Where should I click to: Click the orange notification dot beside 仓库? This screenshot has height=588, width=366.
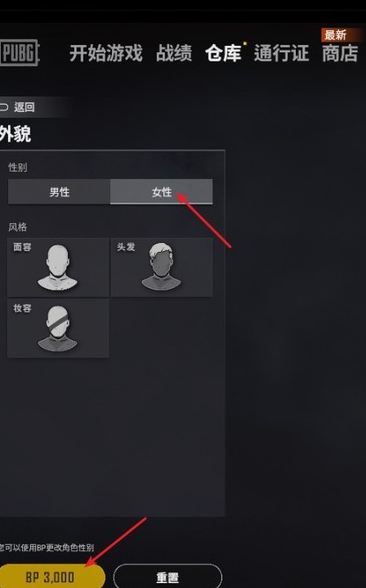tap(244, 43)
